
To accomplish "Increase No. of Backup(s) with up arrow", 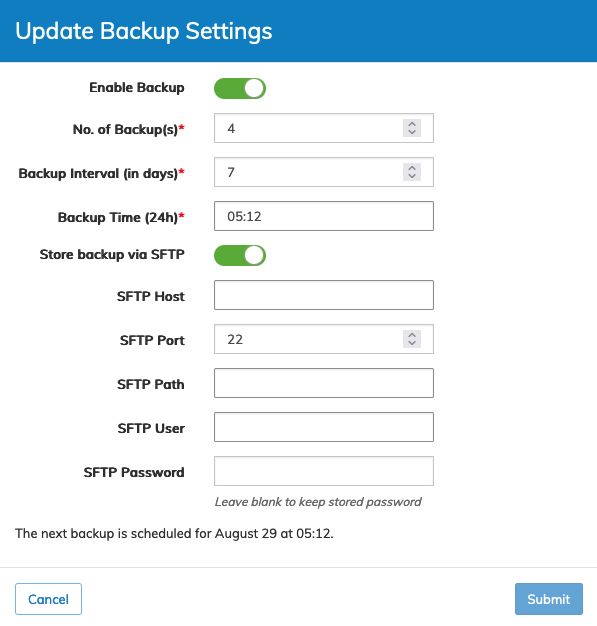I will pos(412,124).
